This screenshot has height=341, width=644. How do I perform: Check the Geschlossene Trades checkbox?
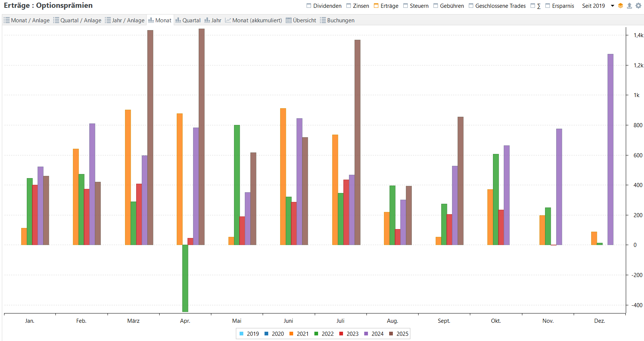tap(471, 6)
